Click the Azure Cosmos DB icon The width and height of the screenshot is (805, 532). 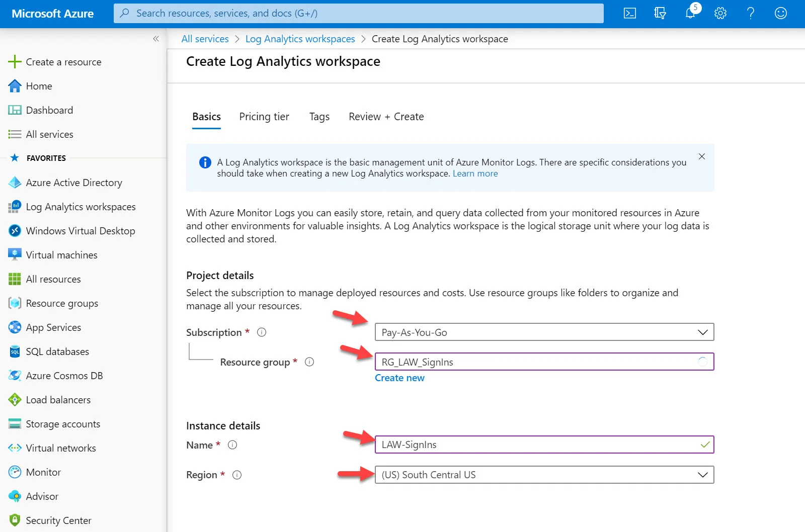pyautogui.click(x=15, y=376)
